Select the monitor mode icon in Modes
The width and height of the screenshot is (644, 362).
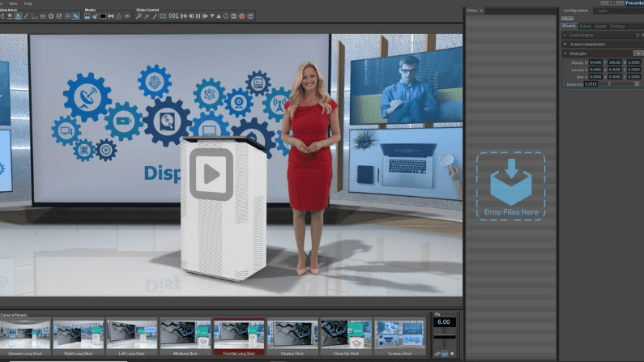pos(87,16)
